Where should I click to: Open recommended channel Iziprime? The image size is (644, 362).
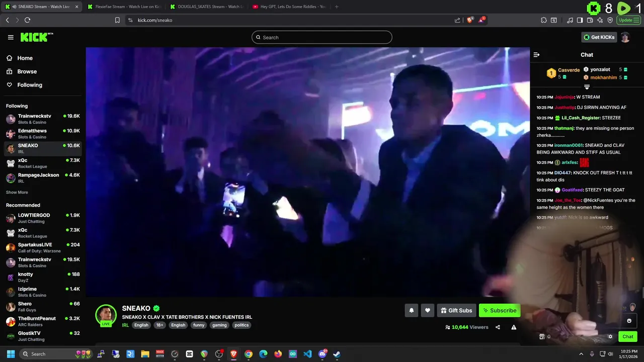coord(43,292)
